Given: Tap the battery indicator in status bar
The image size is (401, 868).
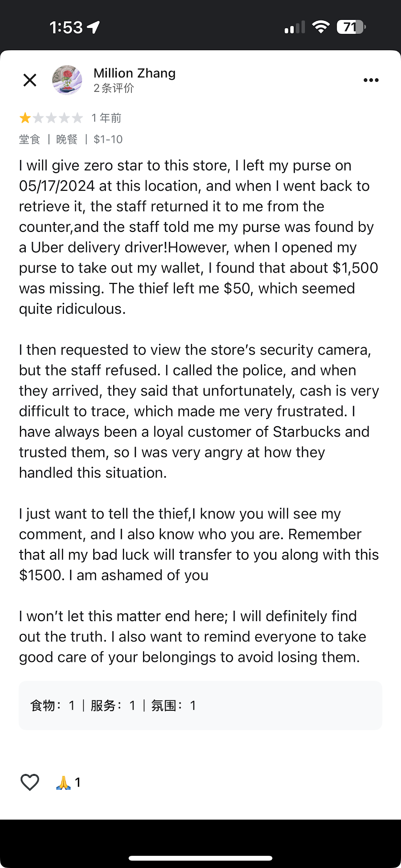Looking at the screenshot, I should click(351, 27).
